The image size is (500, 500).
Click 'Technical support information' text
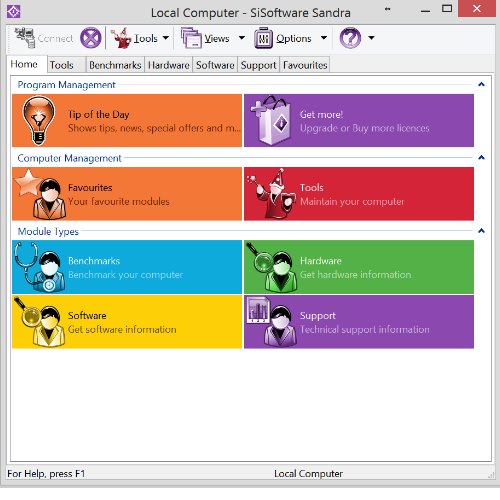tap(365, 330)
